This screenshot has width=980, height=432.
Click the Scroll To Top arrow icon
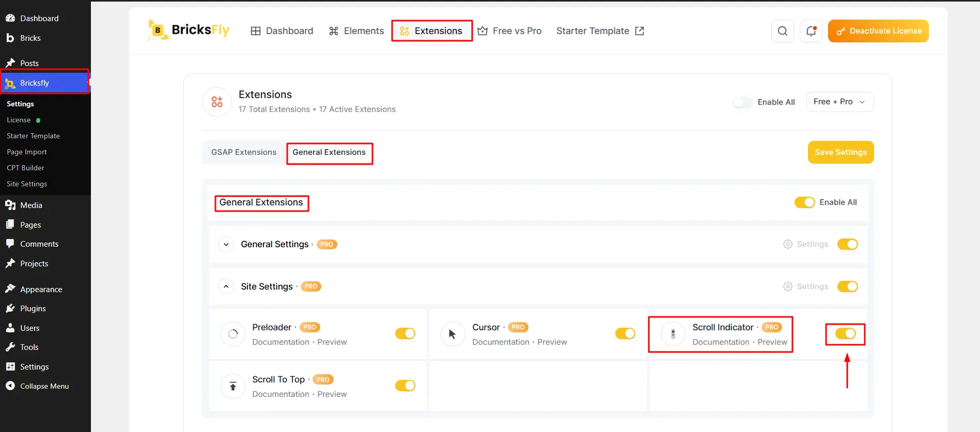point(233,386)
